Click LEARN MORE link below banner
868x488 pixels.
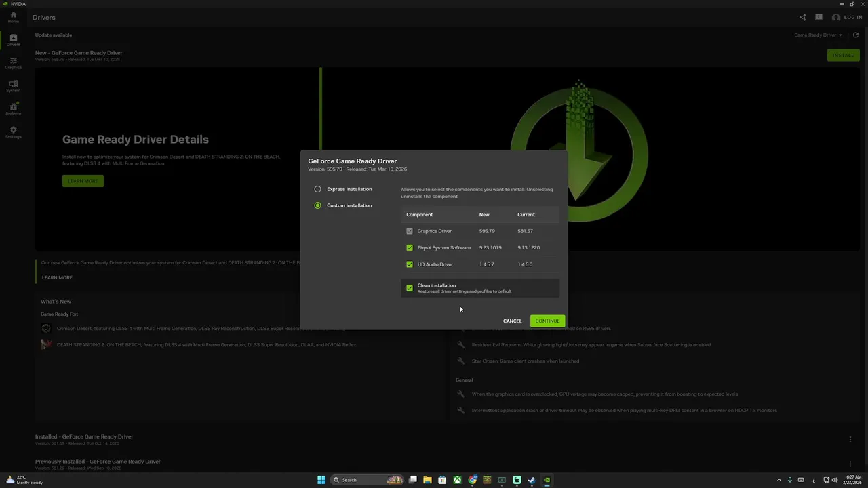point(57,277)
